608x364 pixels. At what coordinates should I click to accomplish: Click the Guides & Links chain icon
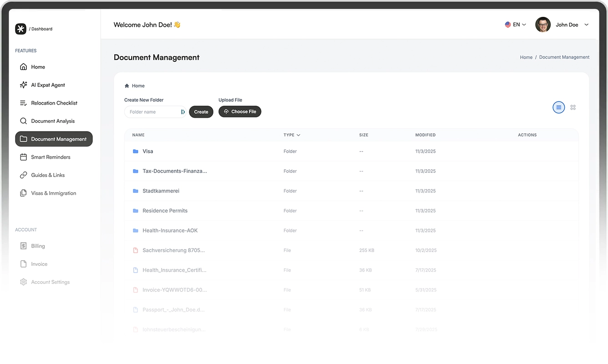(23, 175)
